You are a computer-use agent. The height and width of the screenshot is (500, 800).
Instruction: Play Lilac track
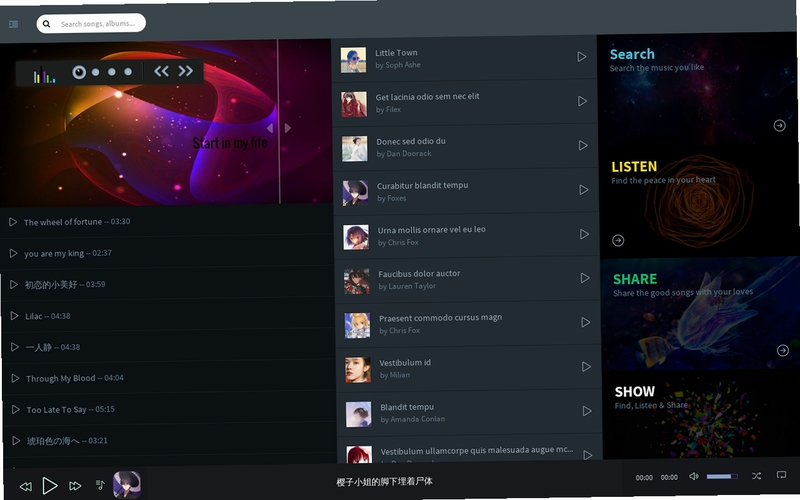[x=14, y=316]
